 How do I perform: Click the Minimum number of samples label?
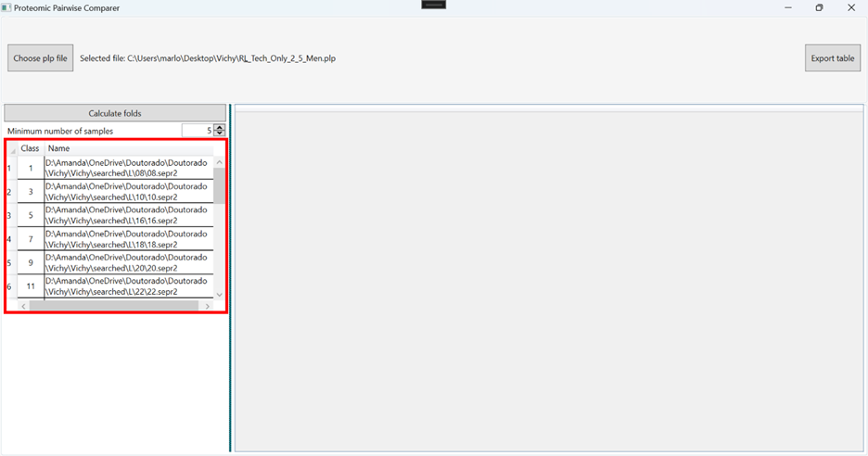click(x=60, y=132)
